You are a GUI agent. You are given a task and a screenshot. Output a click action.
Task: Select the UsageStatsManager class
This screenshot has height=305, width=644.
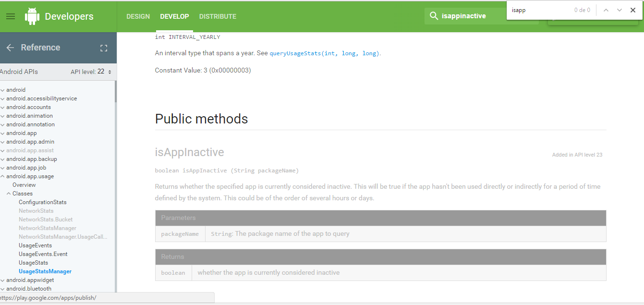point(45,271)
